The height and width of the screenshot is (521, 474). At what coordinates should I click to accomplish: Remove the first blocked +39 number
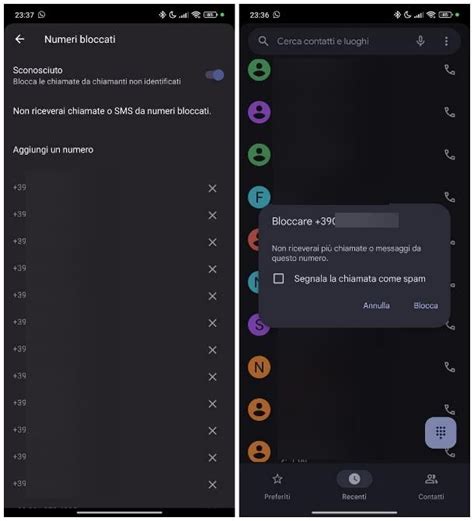(212, 189)
